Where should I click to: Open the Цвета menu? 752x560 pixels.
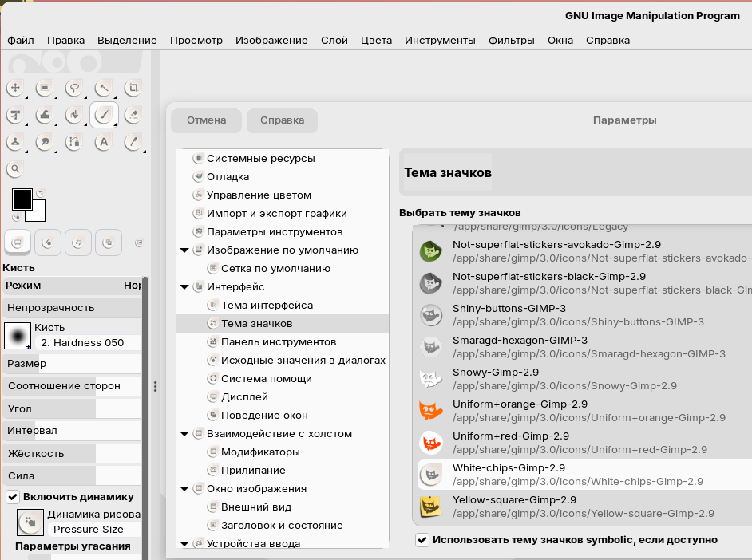377,40
